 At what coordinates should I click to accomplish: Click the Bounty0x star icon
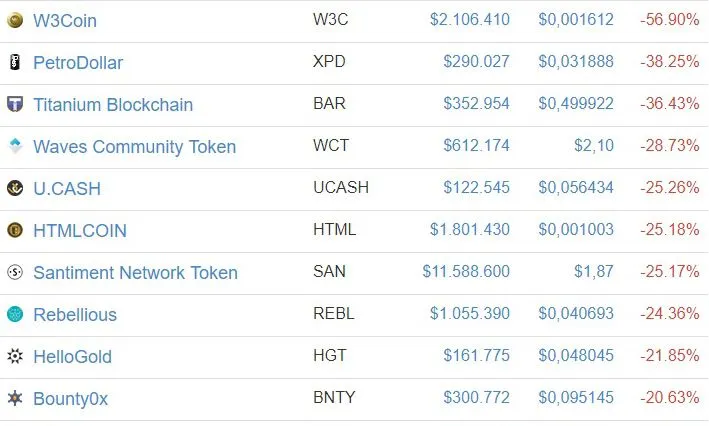pyautogui.click(x=15, y=398)
